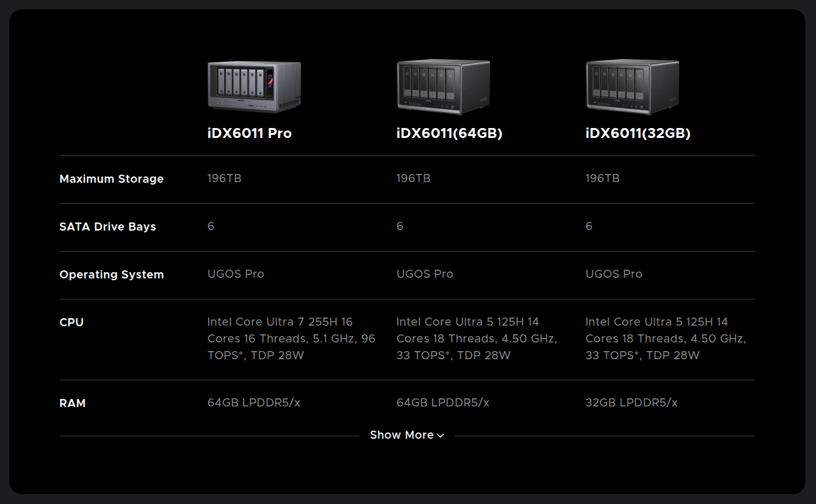Image resolution: width=816 pixels, height=504 pixels.
Task: Select 64GB LPDDR5/x for iDX6011(64GB)
Action: (x=443, y=403)
